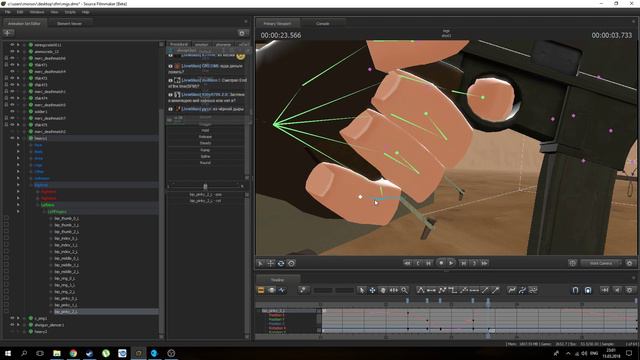The image size is (640, 360).
Task: Expand the topmost animation set arrow
Action: (18, 45)
